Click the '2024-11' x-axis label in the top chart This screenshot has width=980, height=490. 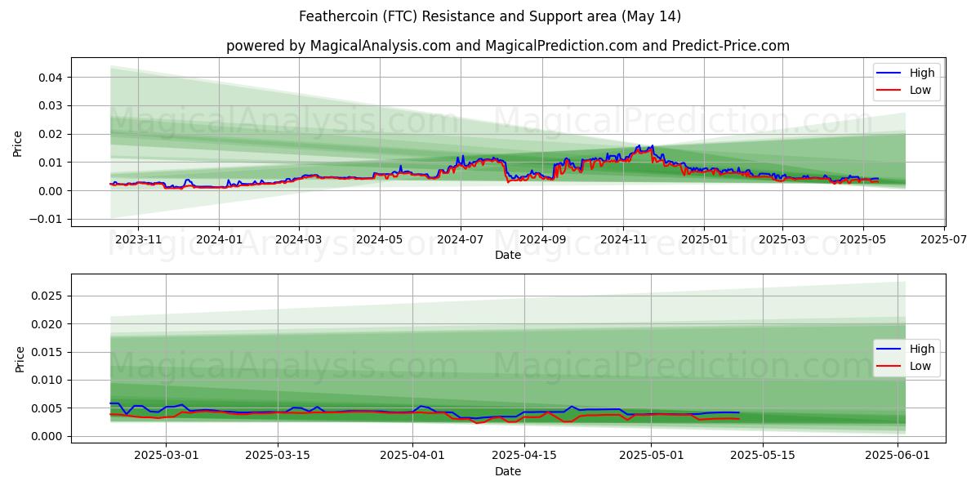(623, 239)
